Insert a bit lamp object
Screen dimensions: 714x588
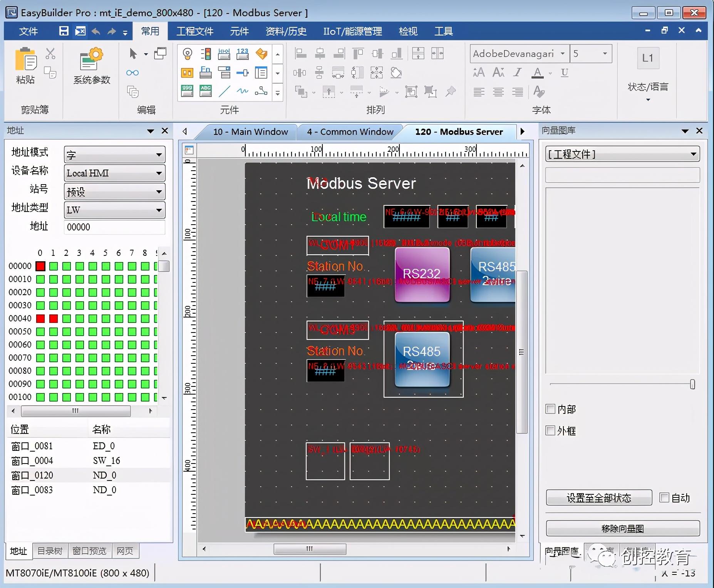coord(187,54)
